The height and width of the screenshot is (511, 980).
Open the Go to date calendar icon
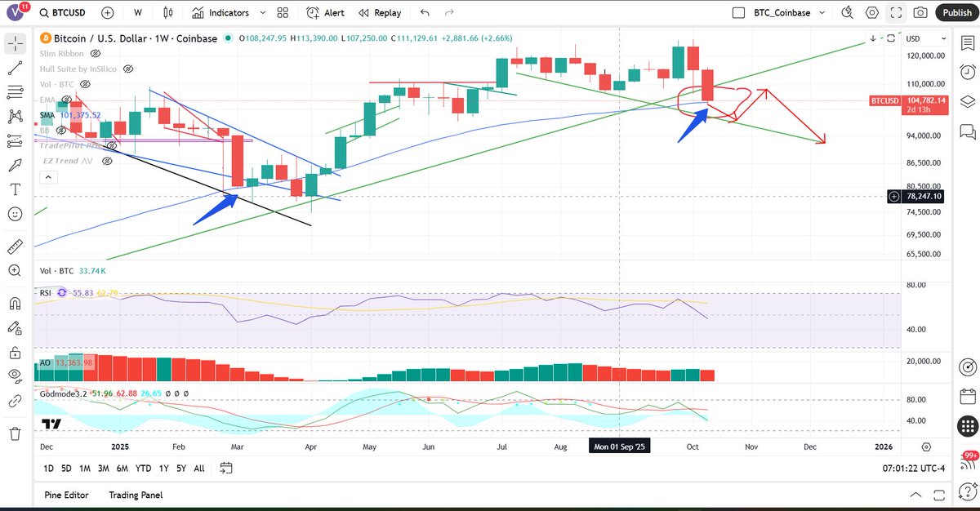point(226,468)
